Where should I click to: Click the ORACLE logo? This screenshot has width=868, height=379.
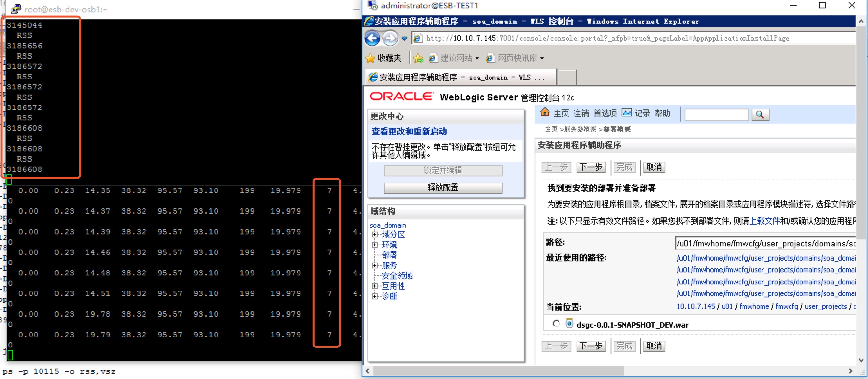[401, 97]
